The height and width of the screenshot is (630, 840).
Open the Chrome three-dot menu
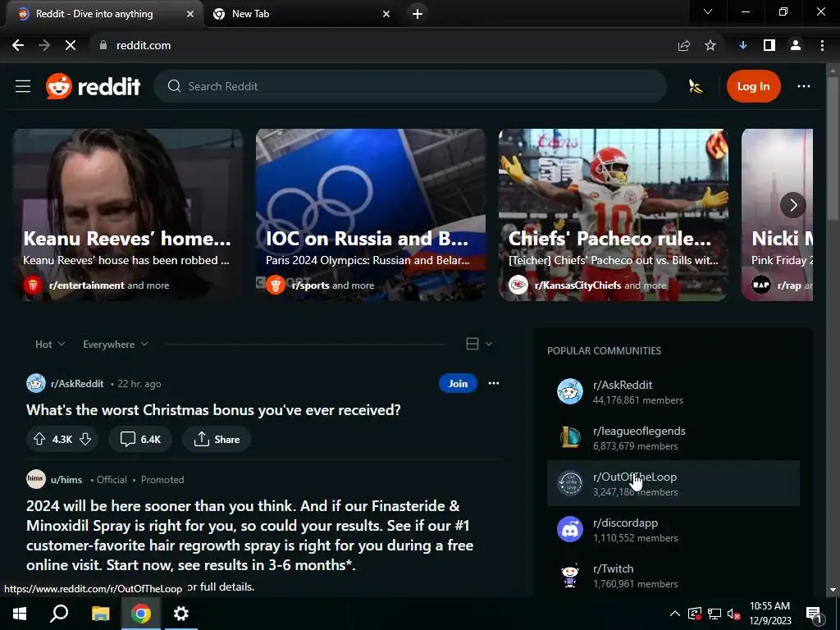point(822,46)
